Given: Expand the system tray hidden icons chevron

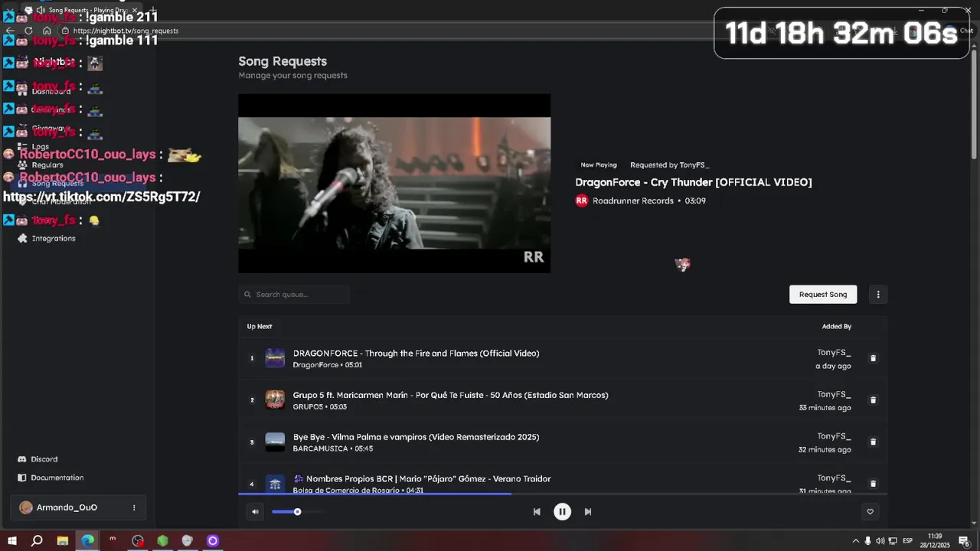Looking at the screenshot, I should point(855,541).
